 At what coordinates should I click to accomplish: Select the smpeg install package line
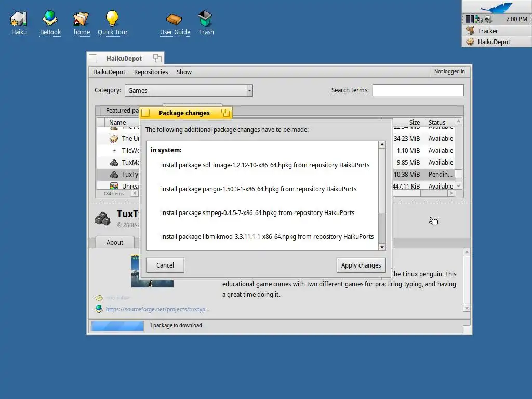(258, 212)
